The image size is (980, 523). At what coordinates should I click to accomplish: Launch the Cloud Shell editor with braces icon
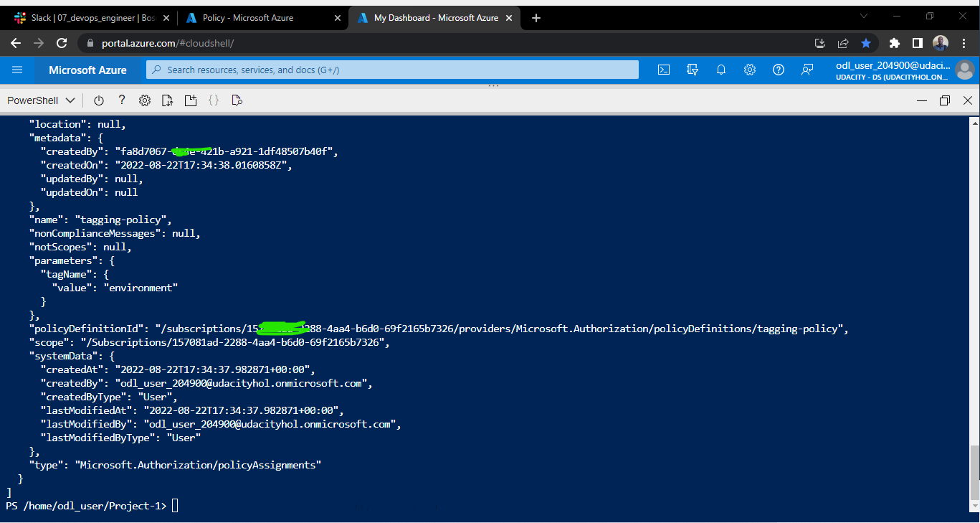click(x=213, y=100)
